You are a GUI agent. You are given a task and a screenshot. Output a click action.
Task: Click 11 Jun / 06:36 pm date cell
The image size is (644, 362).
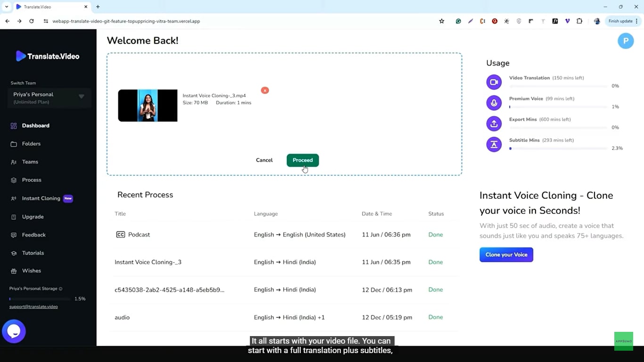(386, 235)
